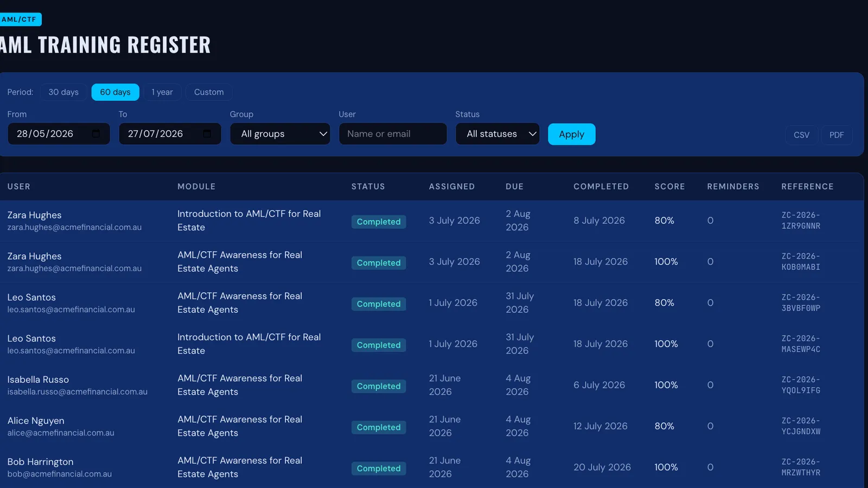Click the To date field 27/07/2026
Screen dimensions: 868x488
point(170,134)
